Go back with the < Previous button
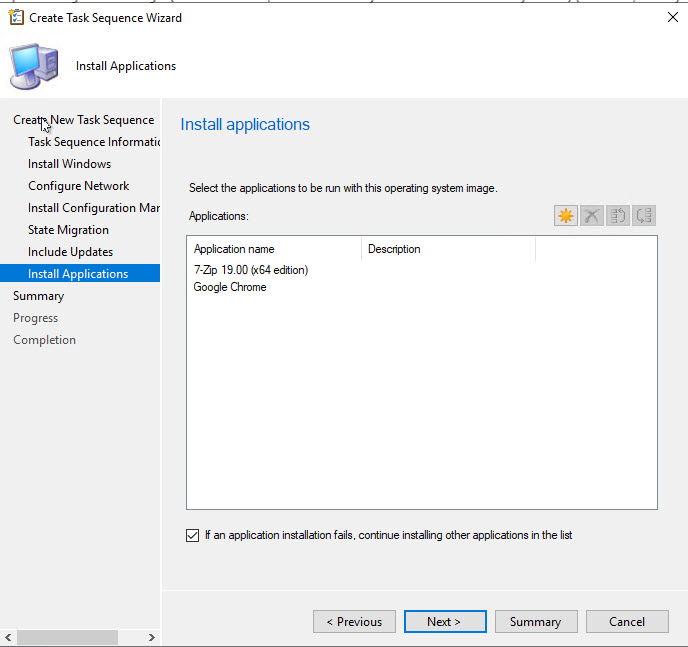The height and width of the screenshot is (647, 688). [x=354, y=622]
